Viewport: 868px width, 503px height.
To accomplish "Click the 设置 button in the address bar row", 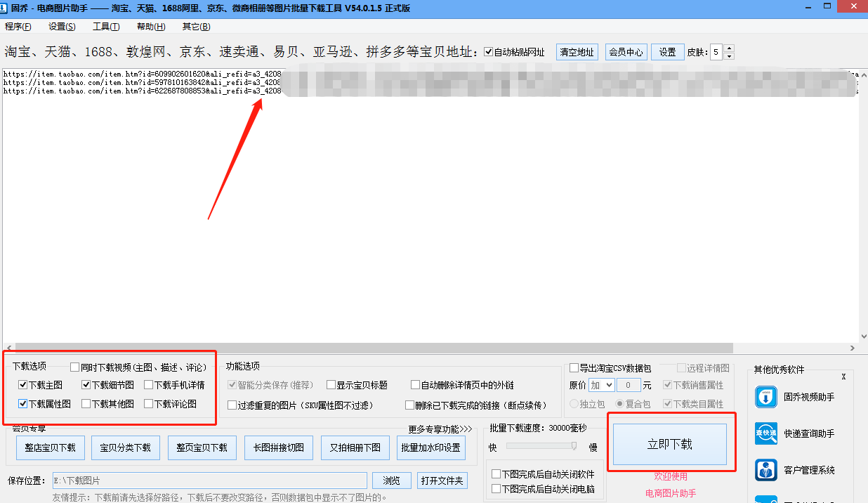I will pos(667,52).
